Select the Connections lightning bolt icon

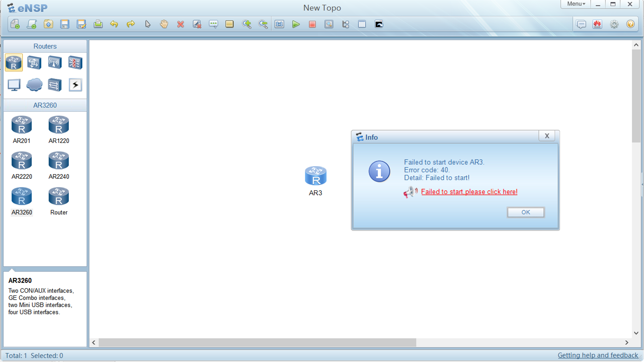tap(75, 85)
